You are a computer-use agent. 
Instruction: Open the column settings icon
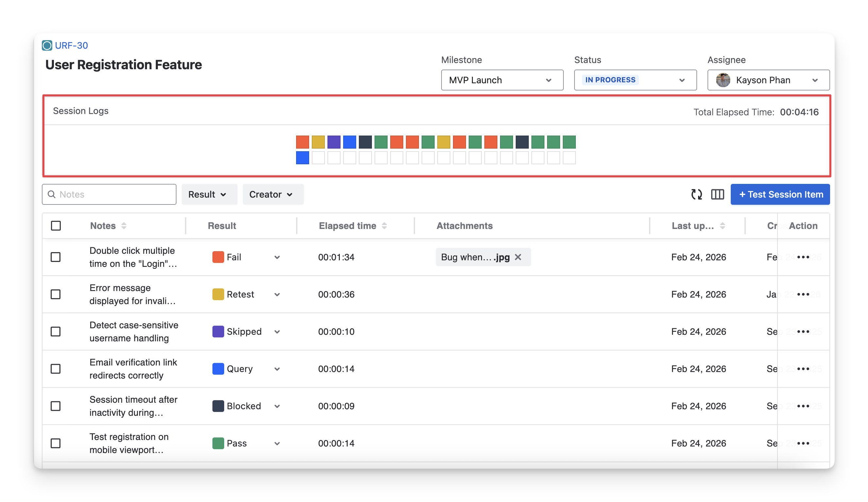point(717,195)
